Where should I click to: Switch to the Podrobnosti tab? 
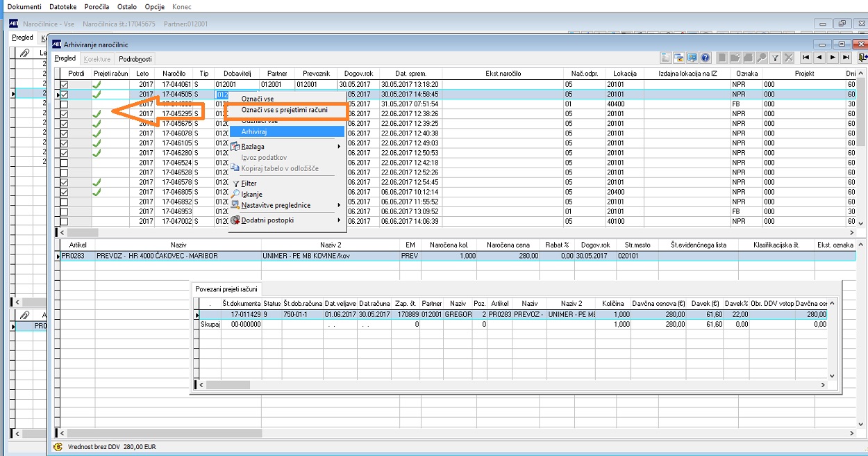pos(135,59)
